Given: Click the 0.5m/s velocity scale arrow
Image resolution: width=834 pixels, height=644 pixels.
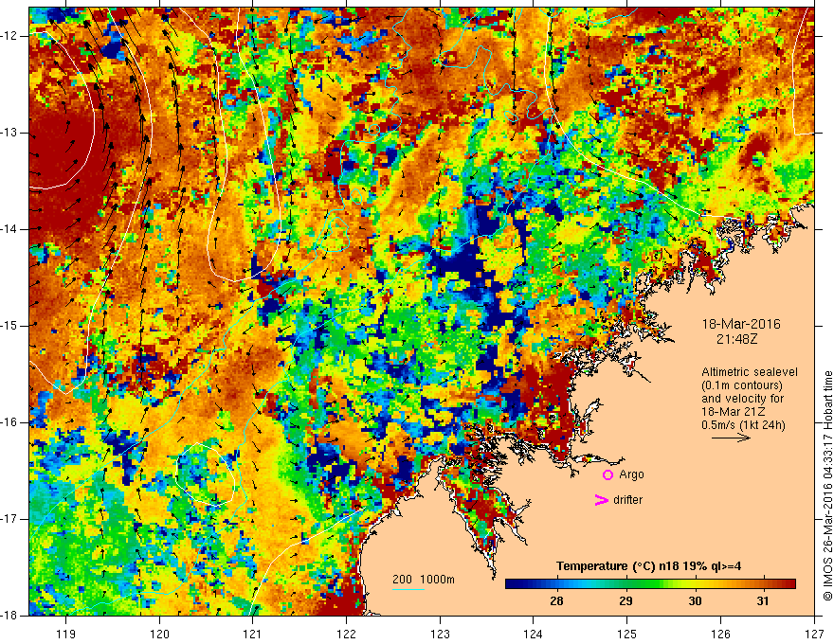Looking at the screenshot, I should coord(731,438).
